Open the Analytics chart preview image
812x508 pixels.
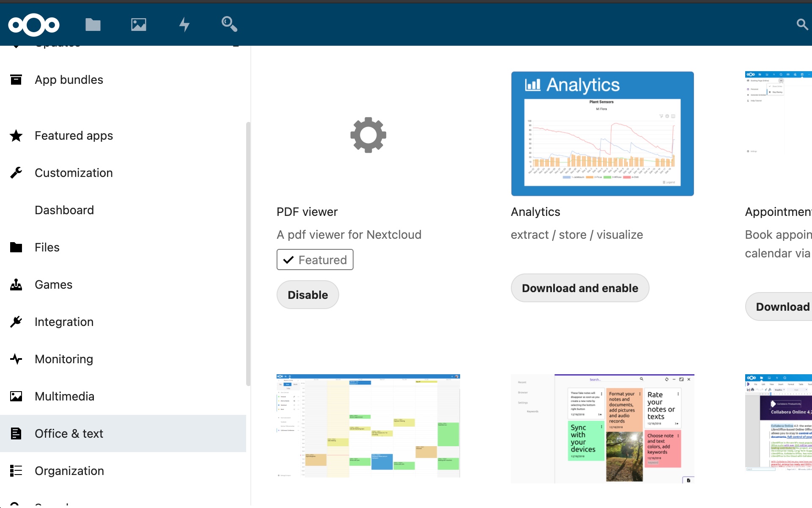point(602,134)
